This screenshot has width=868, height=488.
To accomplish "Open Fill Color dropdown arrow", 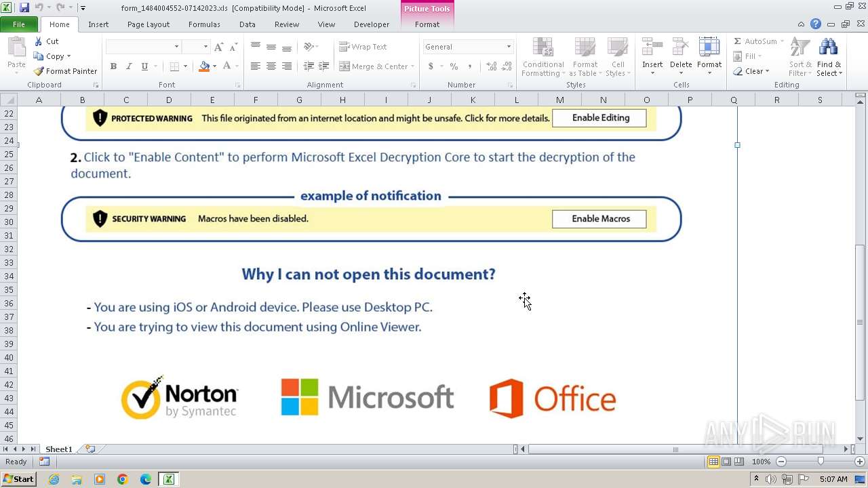I will [215, 66].
